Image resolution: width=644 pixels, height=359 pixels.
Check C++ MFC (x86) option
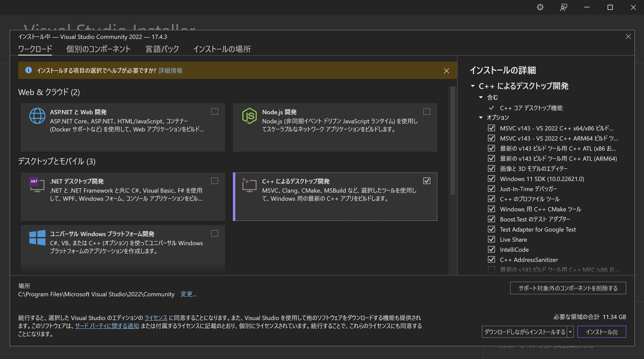tap(491, 270)
